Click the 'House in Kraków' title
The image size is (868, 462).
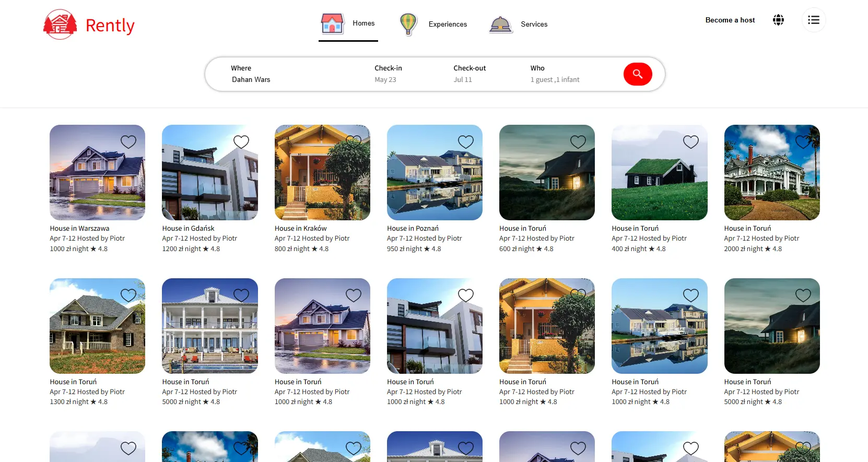point(300,229)
